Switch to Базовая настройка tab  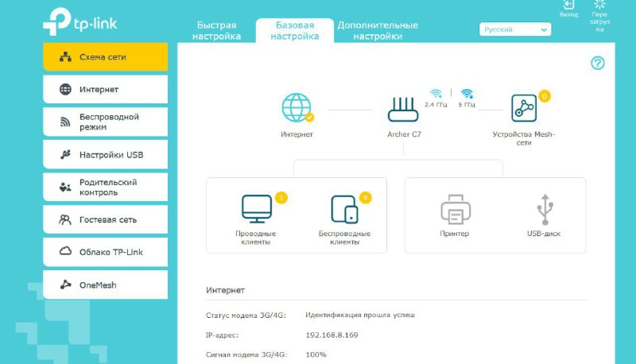295,30
